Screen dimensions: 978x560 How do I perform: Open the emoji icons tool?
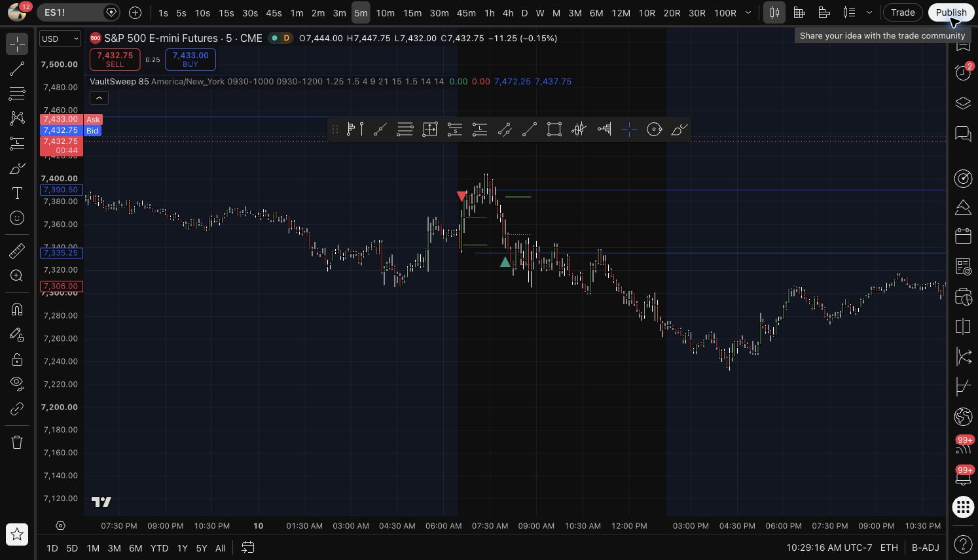(x=17, y=218)
